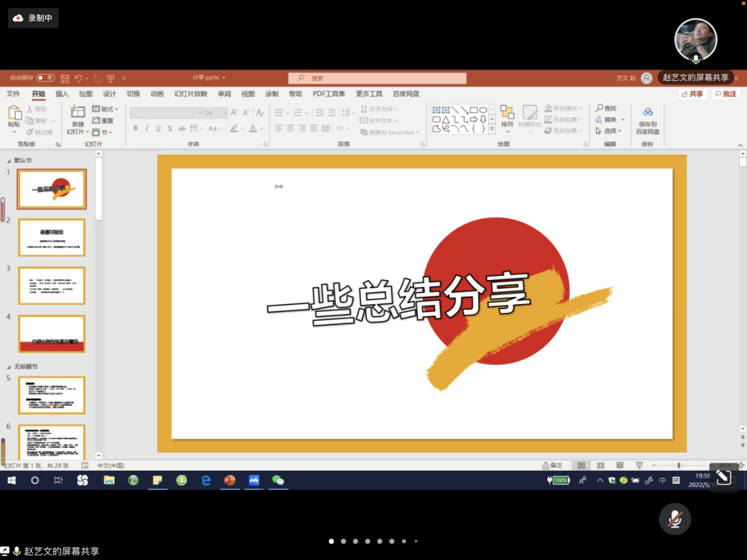Screen dimensions: 747x560
Task: Click the Comments (批注) button
Action: 726,94
